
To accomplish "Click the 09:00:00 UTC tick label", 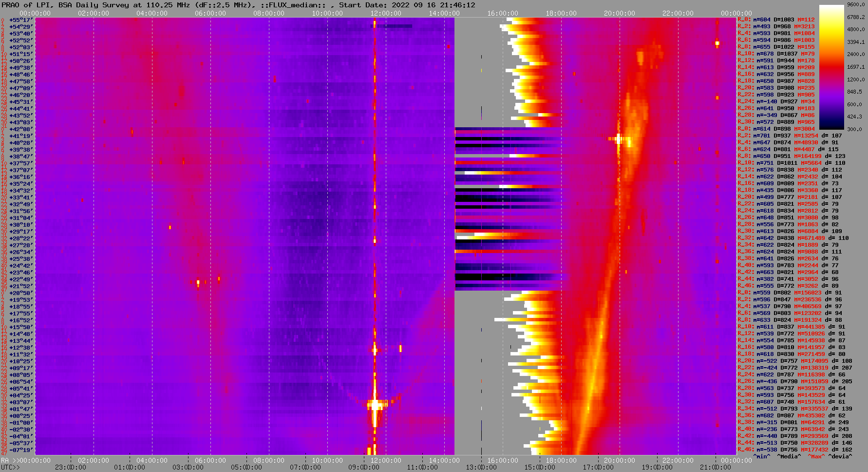I will click(364, 467).
